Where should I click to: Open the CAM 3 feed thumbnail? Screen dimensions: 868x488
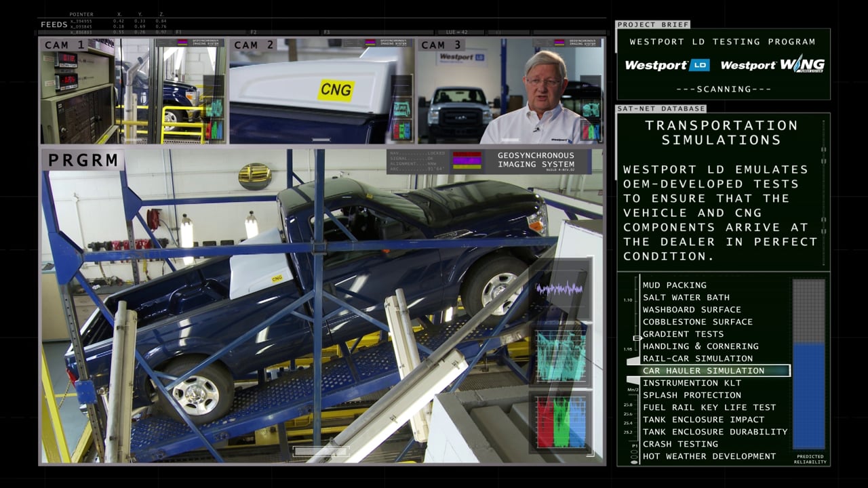[510, 91]
